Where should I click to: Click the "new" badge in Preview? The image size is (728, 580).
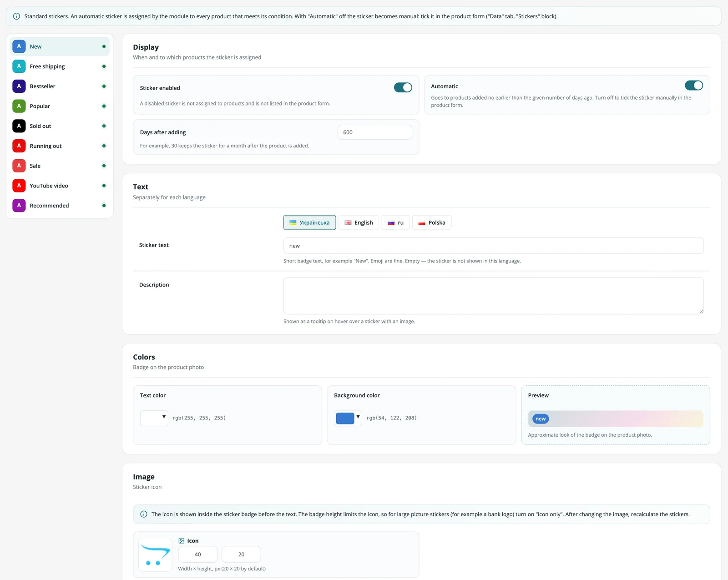click(541, 419)
